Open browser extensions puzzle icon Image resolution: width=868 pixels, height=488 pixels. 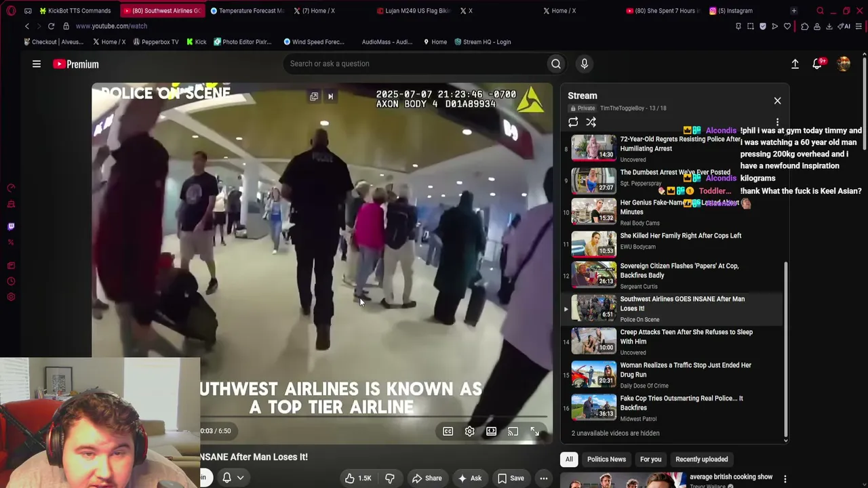(x=804, y=26)
